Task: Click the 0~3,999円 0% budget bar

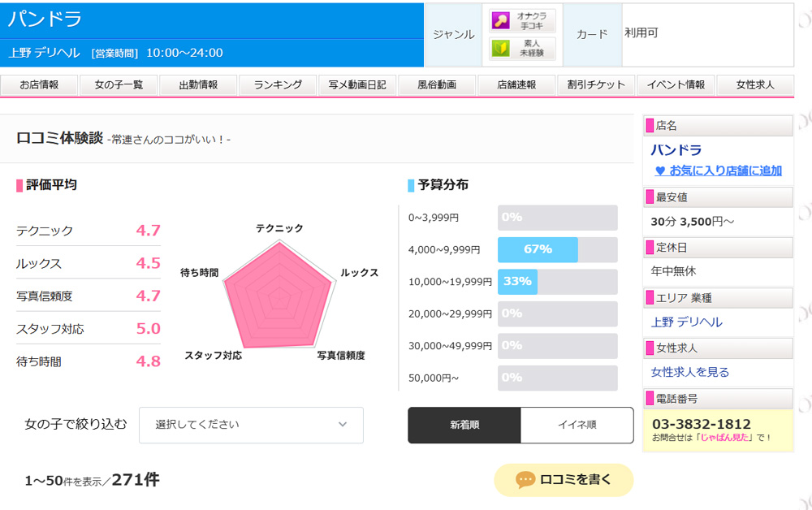Action: [558, 218]
